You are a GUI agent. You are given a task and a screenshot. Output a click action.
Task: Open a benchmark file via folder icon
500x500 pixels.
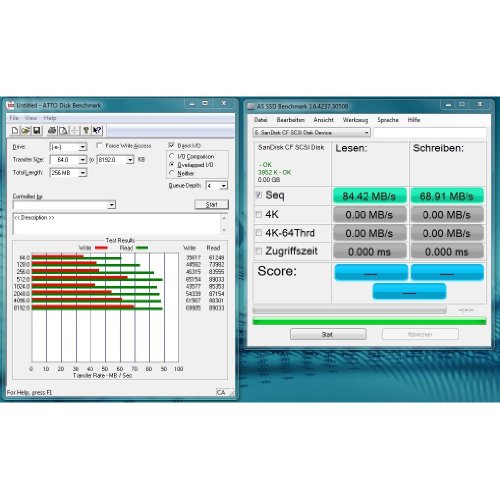click(26, 130)
